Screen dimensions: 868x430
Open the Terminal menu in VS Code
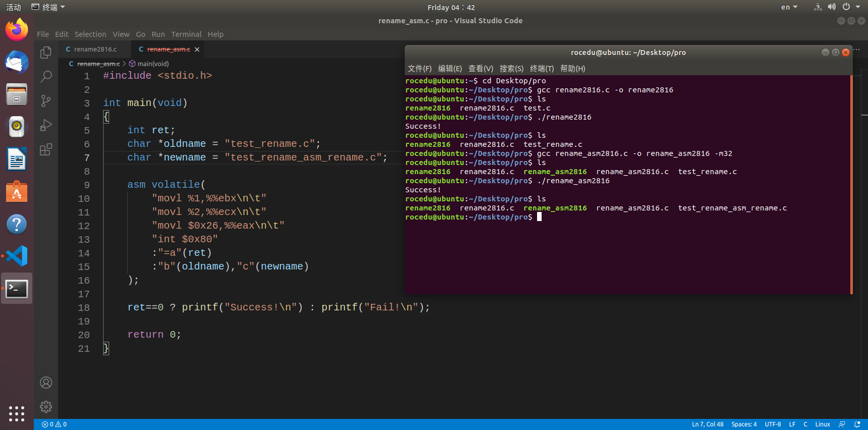[186, 34]
